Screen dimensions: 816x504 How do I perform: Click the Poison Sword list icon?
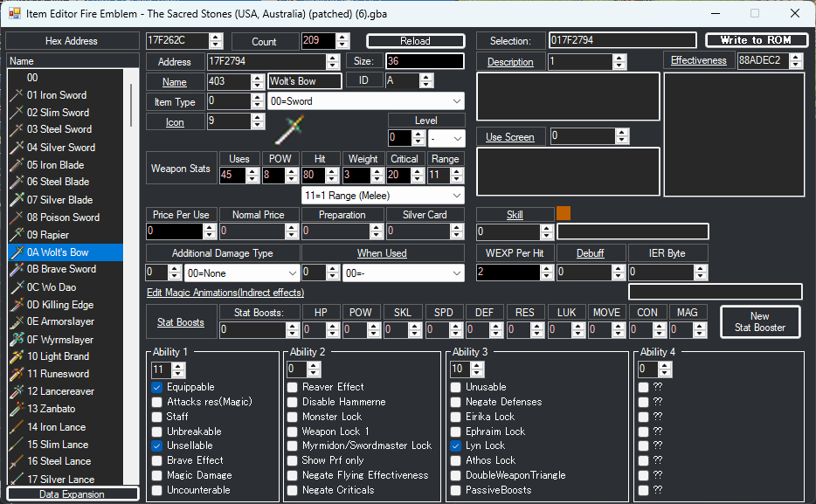(17, 217)
